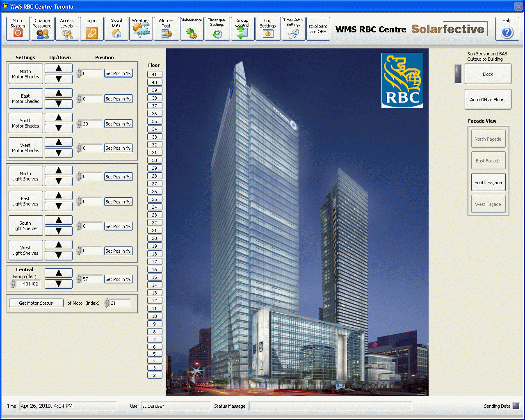Move North Motor Shades up
This screenshot has width=525, height=420.
click(x=59, y=68)
